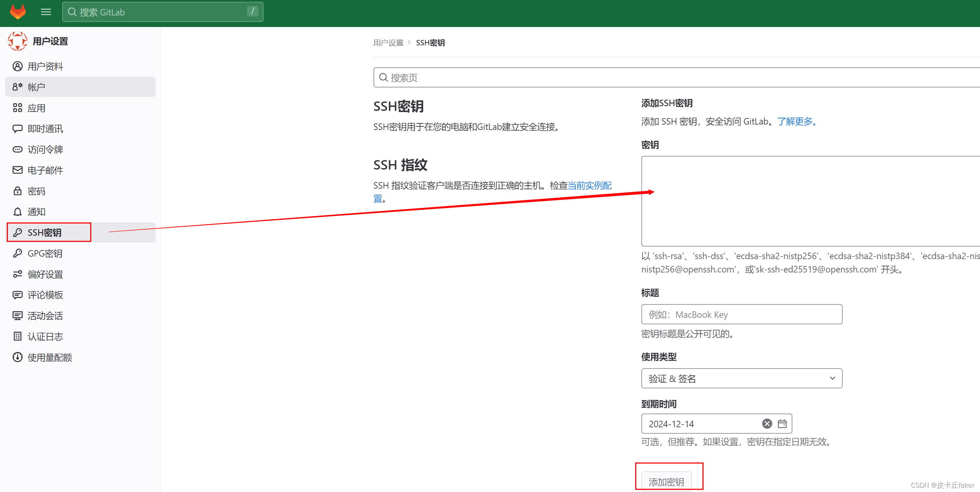980x492 pixels.
Task: Click the User Settings (用户设置) breadcrumb link
Action: point(388,43)
